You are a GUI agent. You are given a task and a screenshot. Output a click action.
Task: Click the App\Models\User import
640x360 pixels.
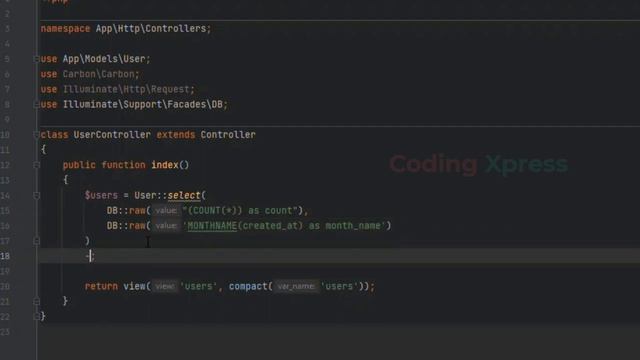pos(104,59)
